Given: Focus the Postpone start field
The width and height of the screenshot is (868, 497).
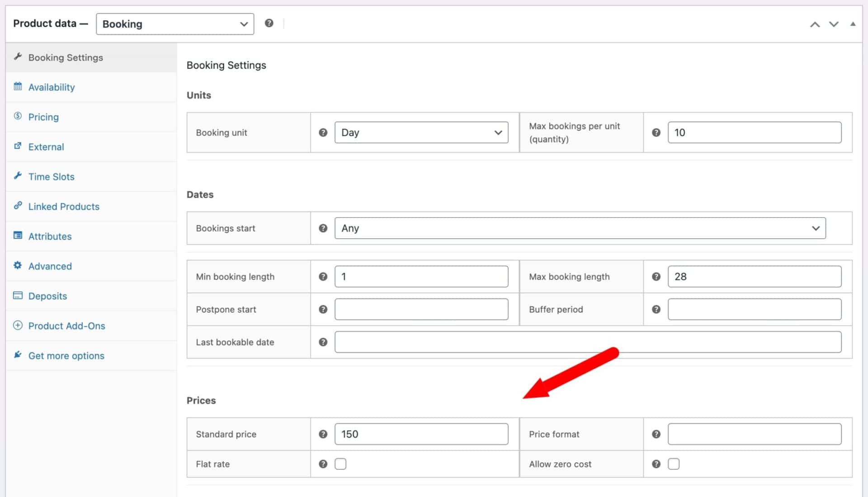Looking at the screenshot, I should (x=421, y=309).
